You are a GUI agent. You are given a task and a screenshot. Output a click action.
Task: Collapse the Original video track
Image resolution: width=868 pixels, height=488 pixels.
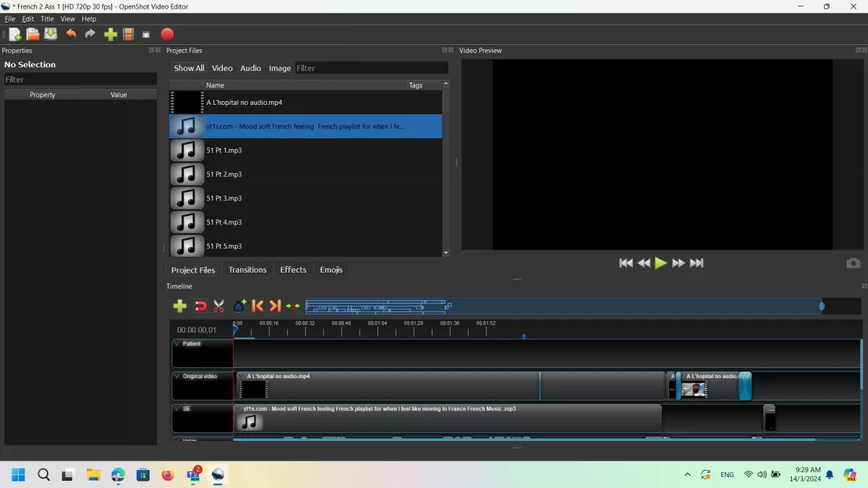[x=178, y=376]
